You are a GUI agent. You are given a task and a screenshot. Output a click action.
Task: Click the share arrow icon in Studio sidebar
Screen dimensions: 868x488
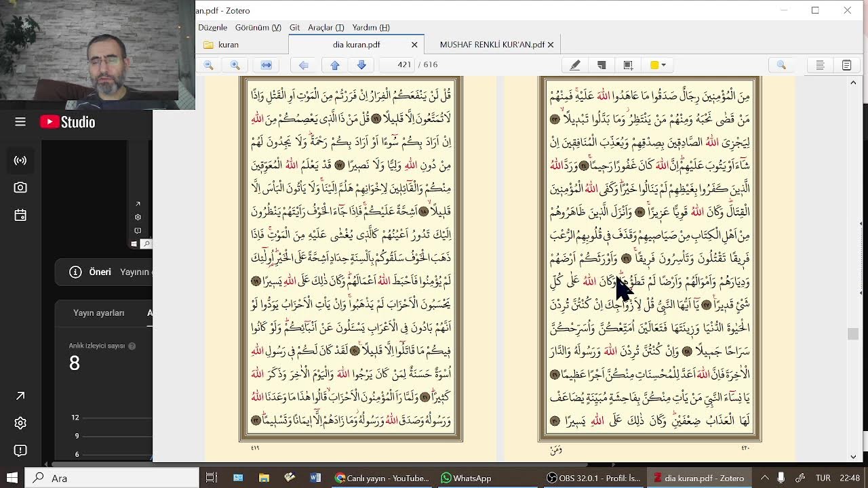[20, 396]
